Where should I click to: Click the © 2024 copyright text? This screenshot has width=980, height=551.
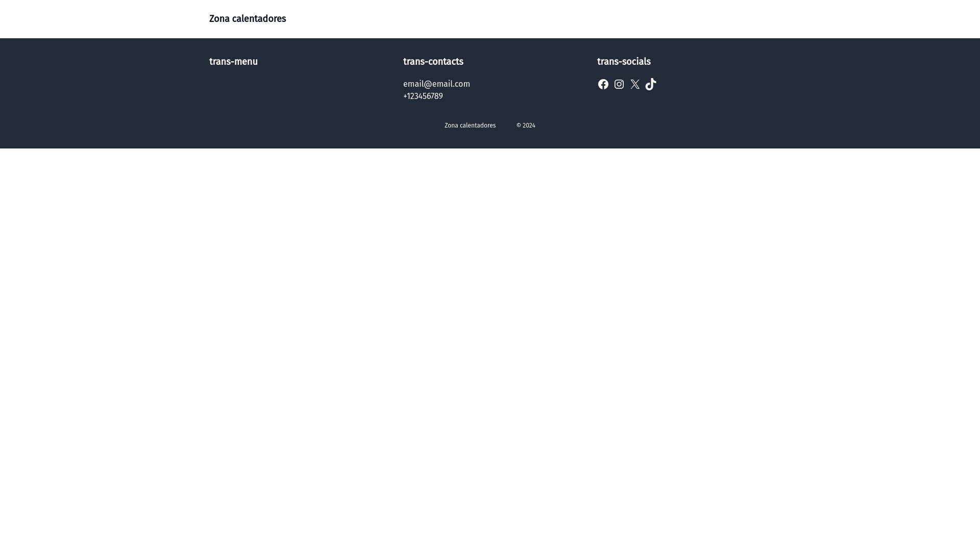[x=526, y=126]
